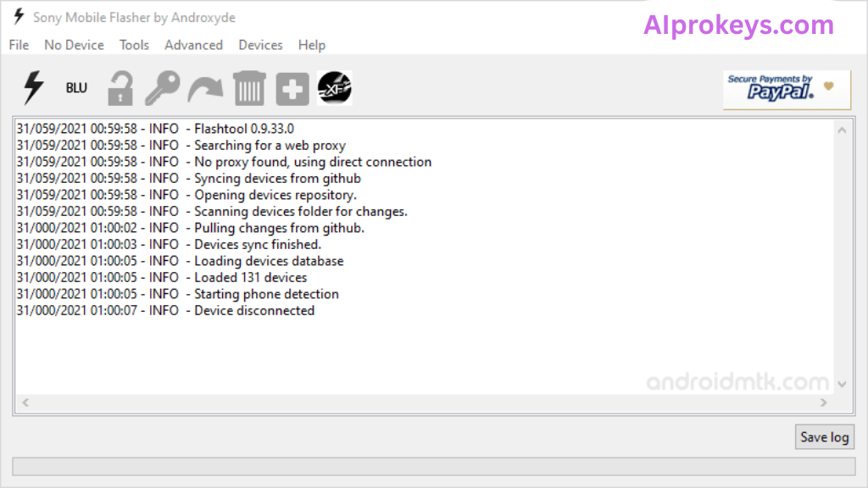Click the lightning bolt Flash device icon
The width and height of the screenshot is (868, 488).
(x=33, y=87)
